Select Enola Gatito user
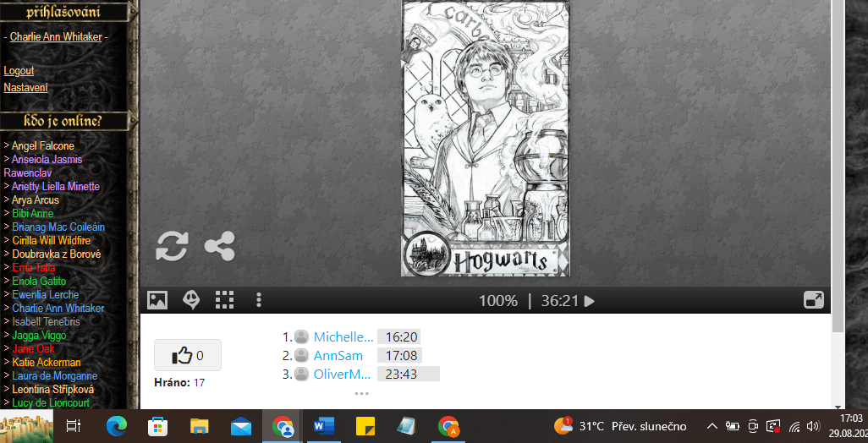 click(39, 281)
